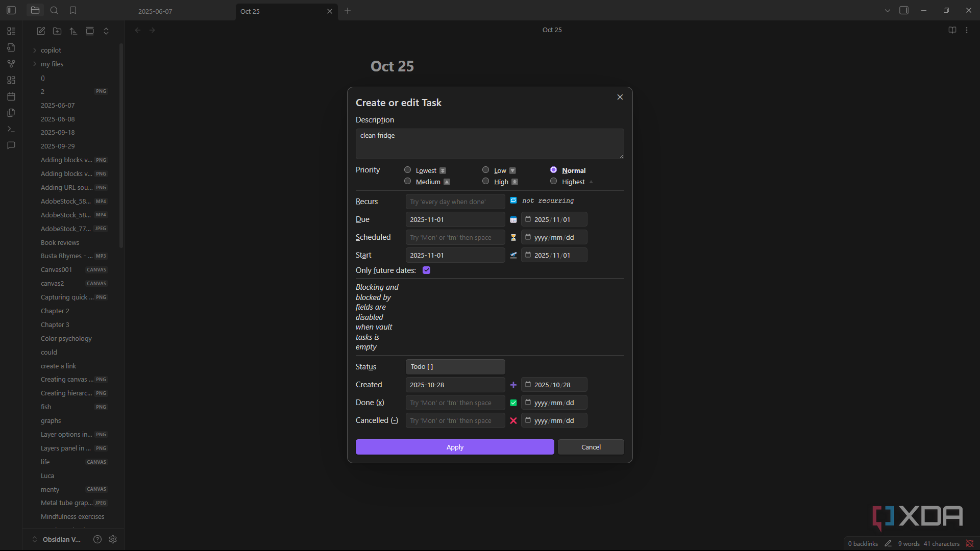Viewport: 980px width, 551px height.
Task: Navigate back arrow in note header
Action: (x=138, y=30)
